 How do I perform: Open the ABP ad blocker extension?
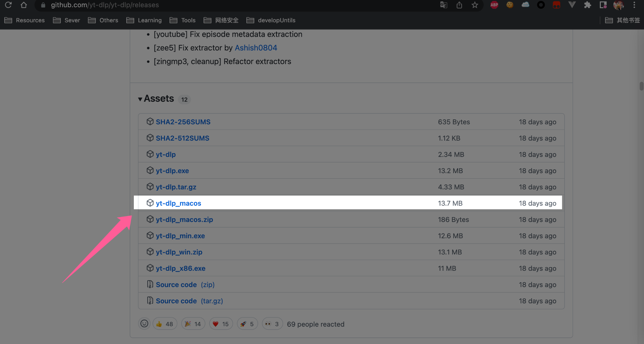tap(494, 5)
